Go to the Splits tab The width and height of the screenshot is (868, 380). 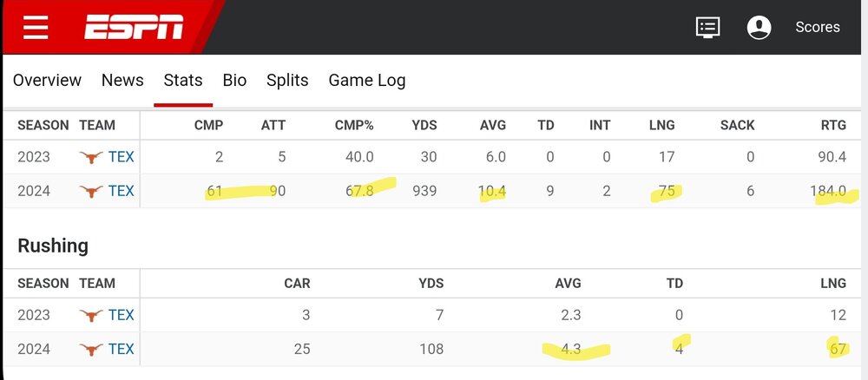pyautogui.click(x=287, y=80)
